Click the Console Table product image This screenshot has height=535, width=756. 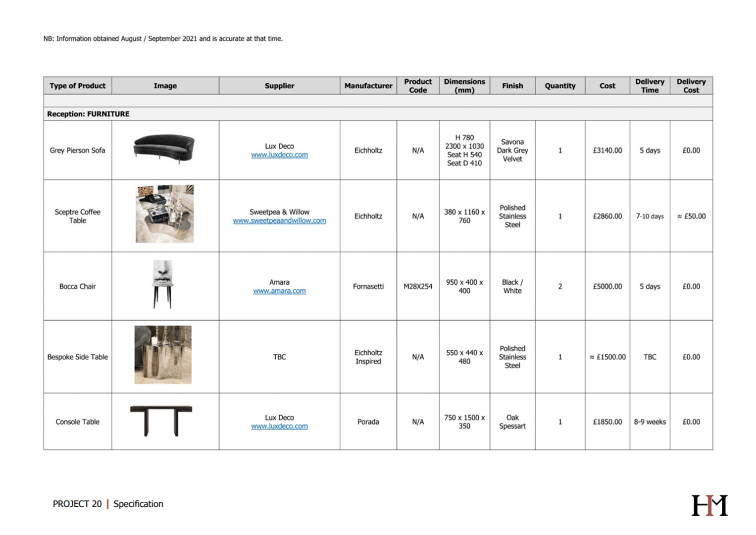point(161,421)
